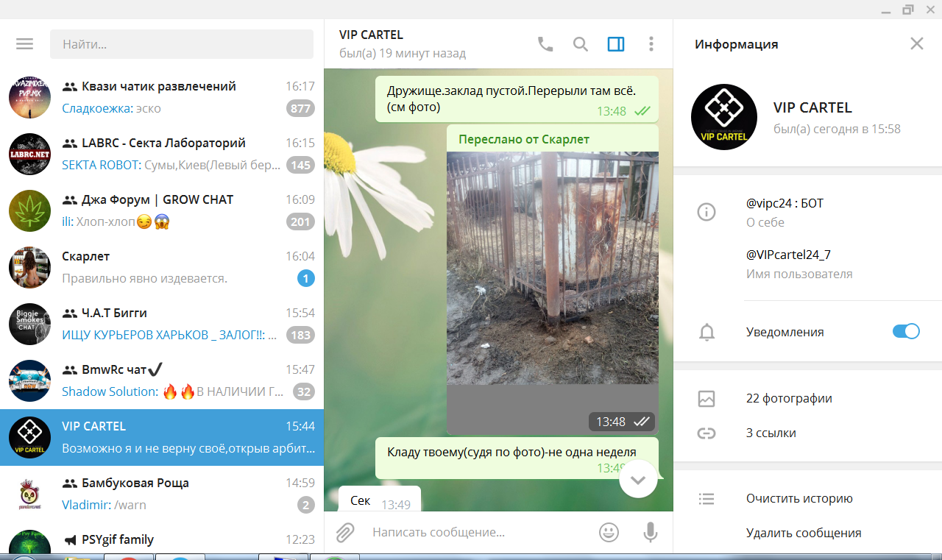Open the hamburger main menu
Screen dimensions: 942x560
click(x=25, y=44)
